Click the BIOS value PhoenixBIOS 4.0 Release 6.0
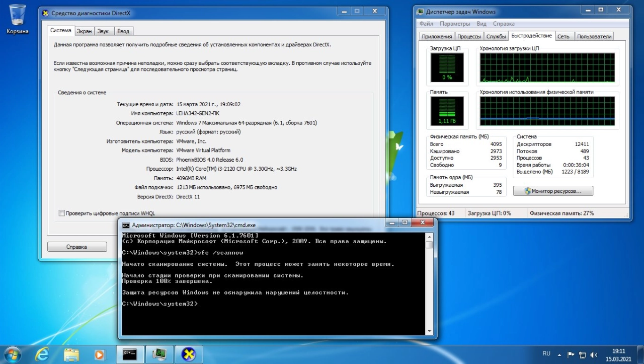 (x=210, y=160)
